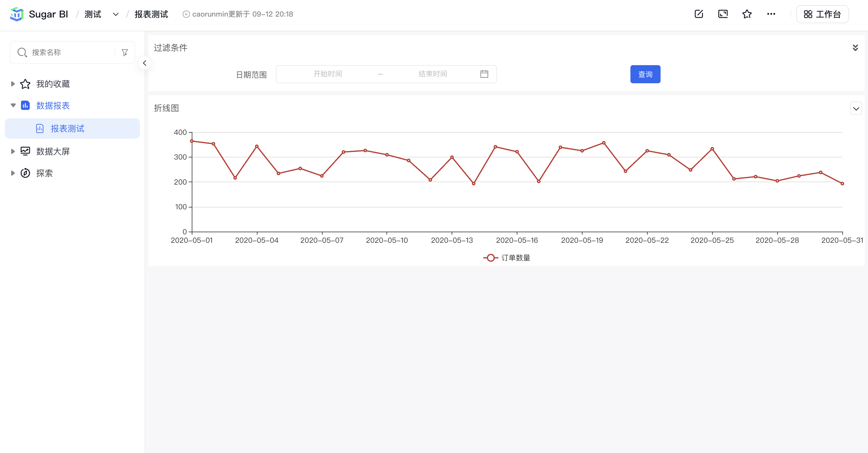Open the edit report pencil icon
Screen dimensions: 868x453
click(699, 14)
